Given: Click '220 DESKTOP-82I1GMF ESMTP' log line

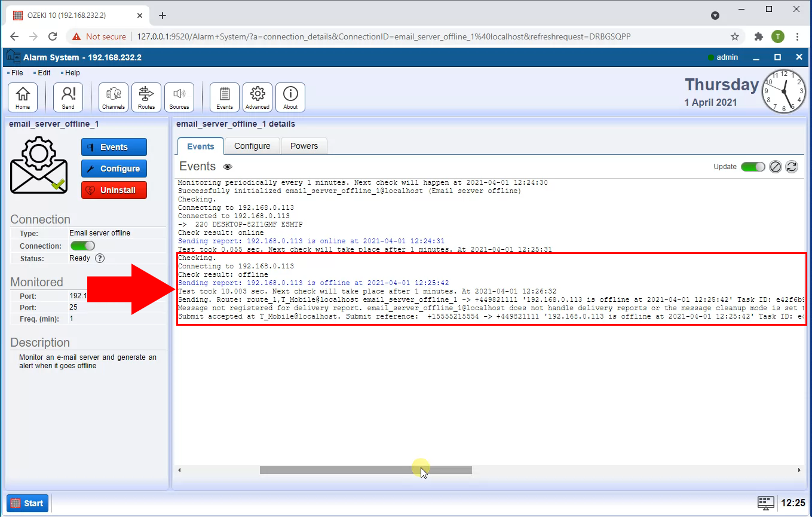Looking at the screenshot, I should click(x=240, y=224).
